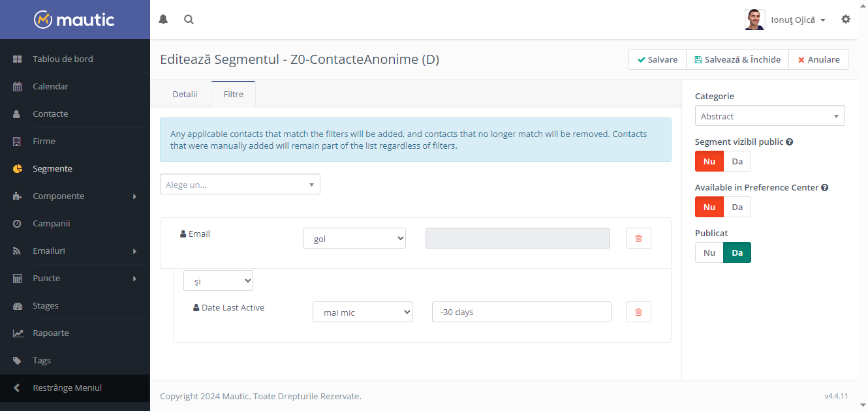
Task: Open the search magnifier icon
Action: pos(189,20)
